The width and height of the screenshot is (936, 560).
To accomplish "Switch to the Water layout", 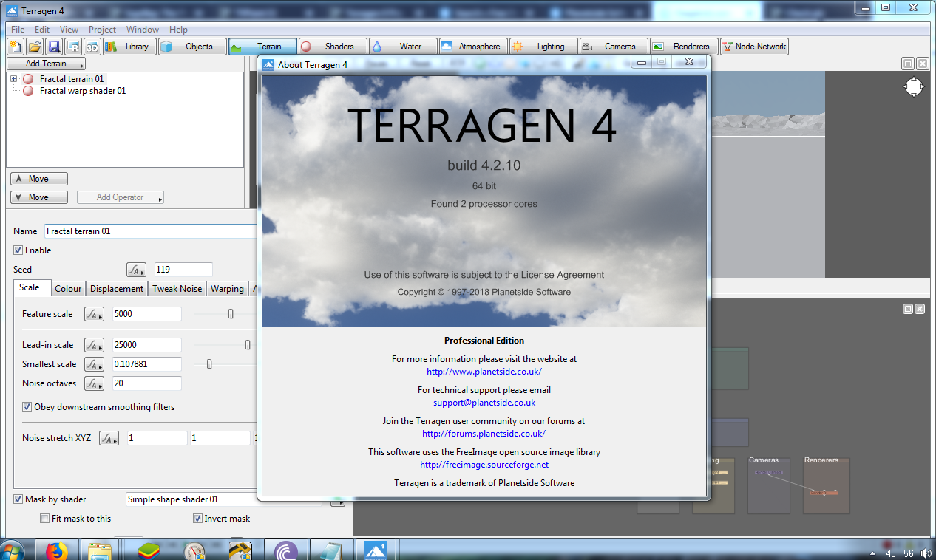I will pyautogui.click(x=403, y=47).
